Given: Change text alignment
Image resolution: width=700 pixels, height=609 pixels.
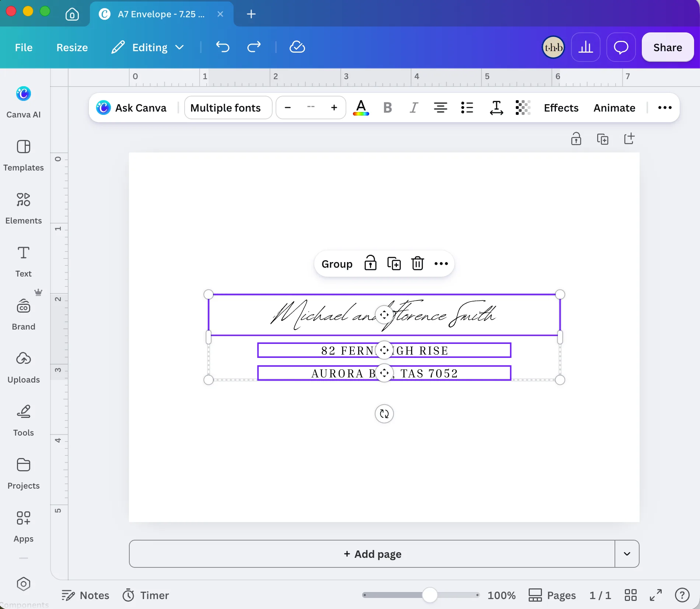Looking at the screenshot, I should [440, 108].
